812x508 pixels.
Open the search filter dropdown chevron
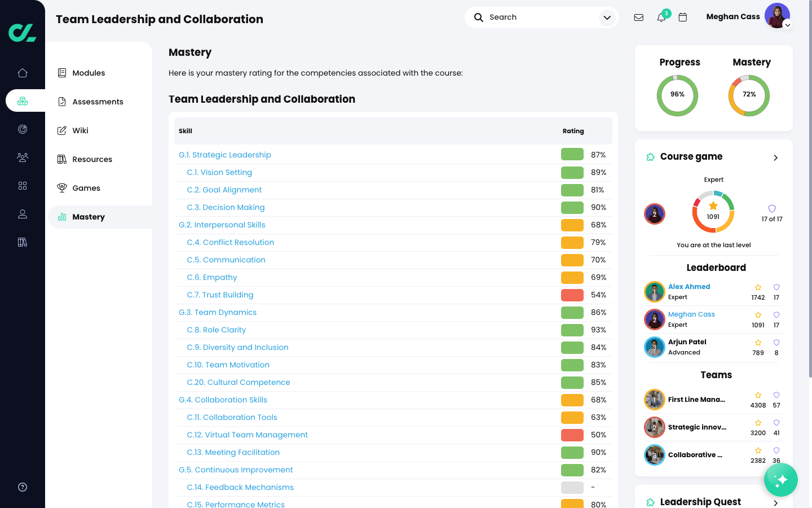[x=607, y=17]
